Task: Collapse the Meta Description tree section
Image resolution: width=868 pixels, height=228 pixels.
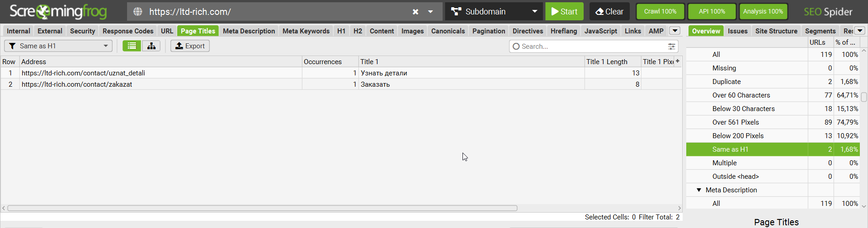Action: tap(699, 190)
